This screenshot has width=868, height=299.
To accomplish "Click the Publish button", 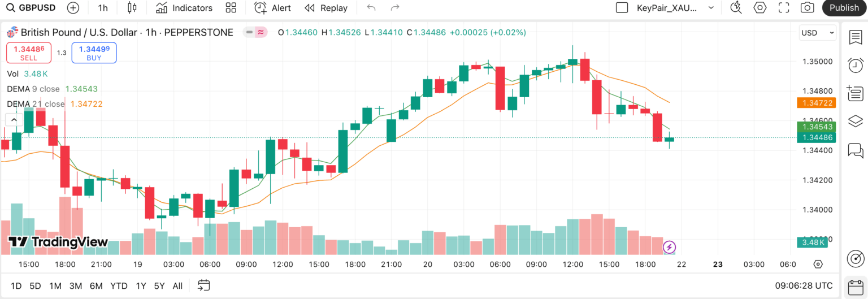I will pos(844,8).
